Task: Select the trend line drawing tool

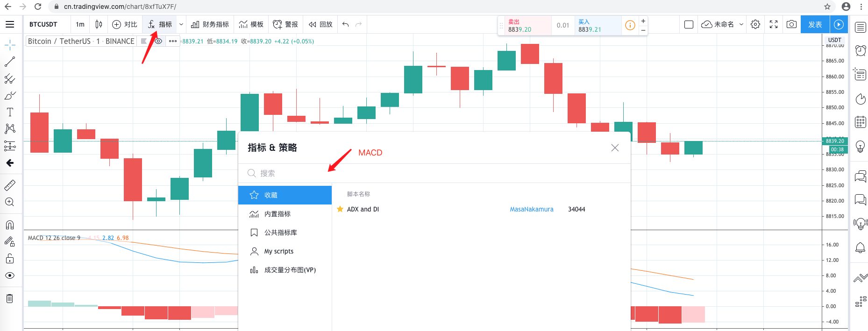Action: click(10, 62)
